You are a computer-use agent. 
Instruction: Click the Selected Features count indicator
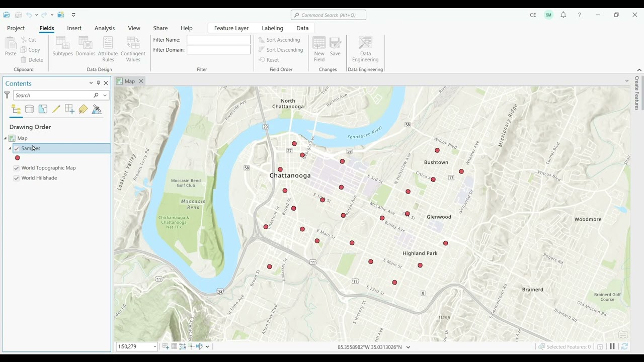point(565,347)
